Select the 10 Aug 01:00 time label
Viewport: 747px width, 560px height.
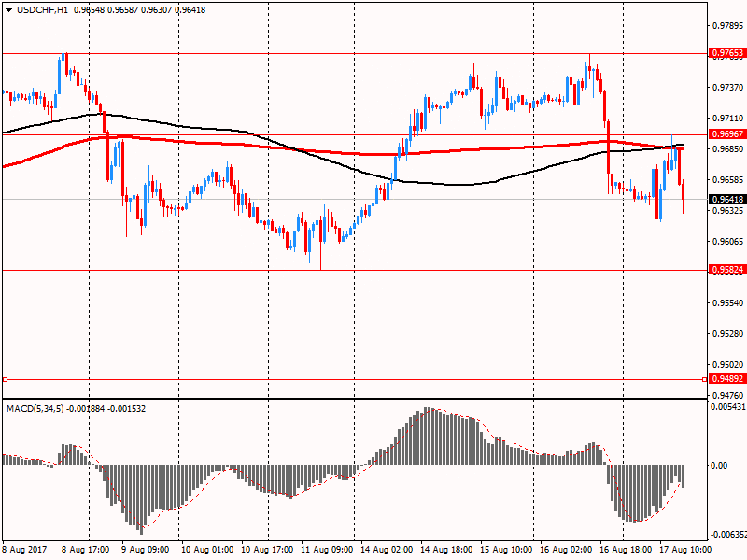pos(207,550)
